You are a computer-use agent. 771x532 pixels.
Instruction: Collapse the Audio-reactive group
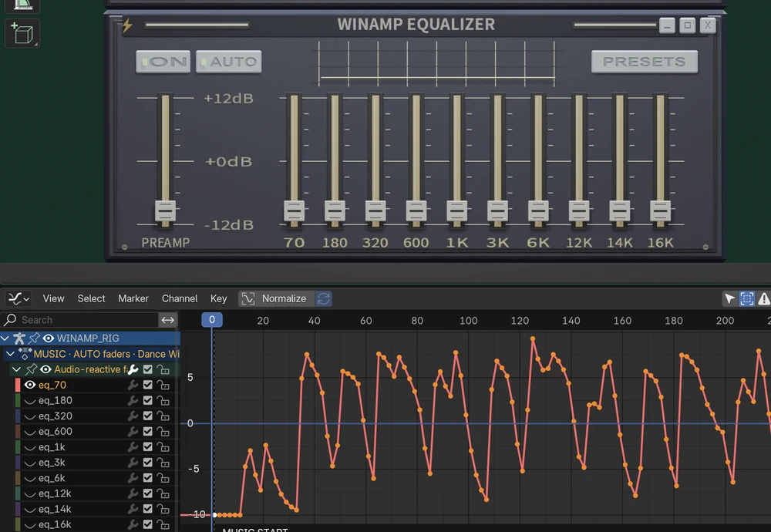point(16,369)
